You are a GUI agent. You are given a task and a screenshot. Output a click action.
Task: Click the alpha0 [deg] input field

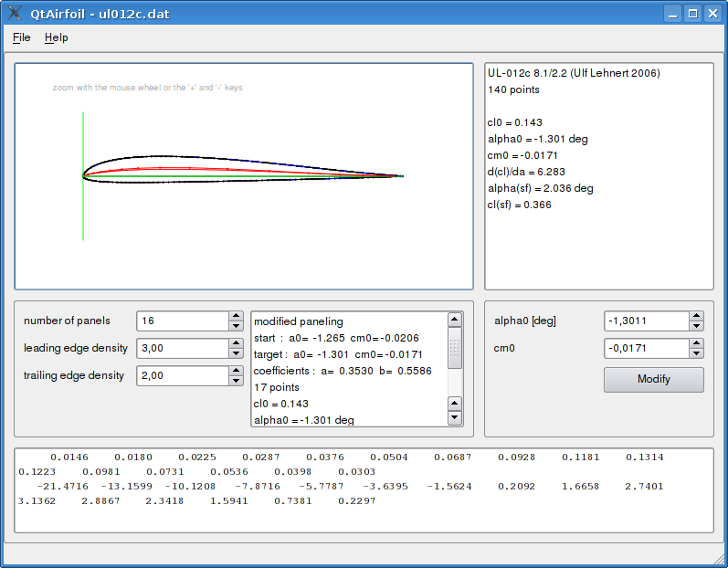(645, 321)
